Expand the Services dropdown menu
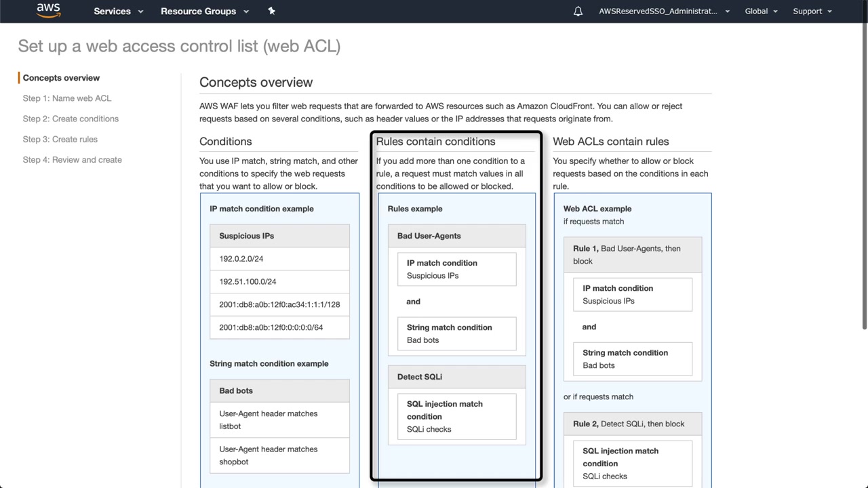 (119, 12)
